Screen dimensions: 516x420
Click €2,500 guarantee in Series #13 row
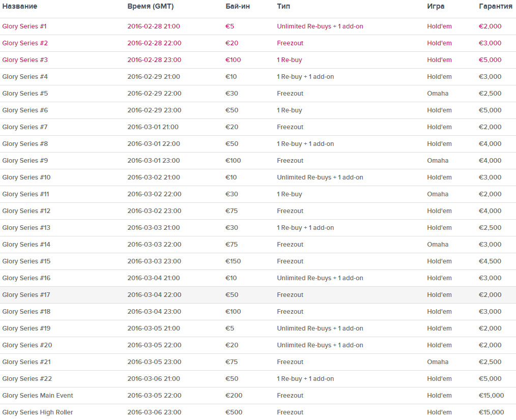(490, 228)
